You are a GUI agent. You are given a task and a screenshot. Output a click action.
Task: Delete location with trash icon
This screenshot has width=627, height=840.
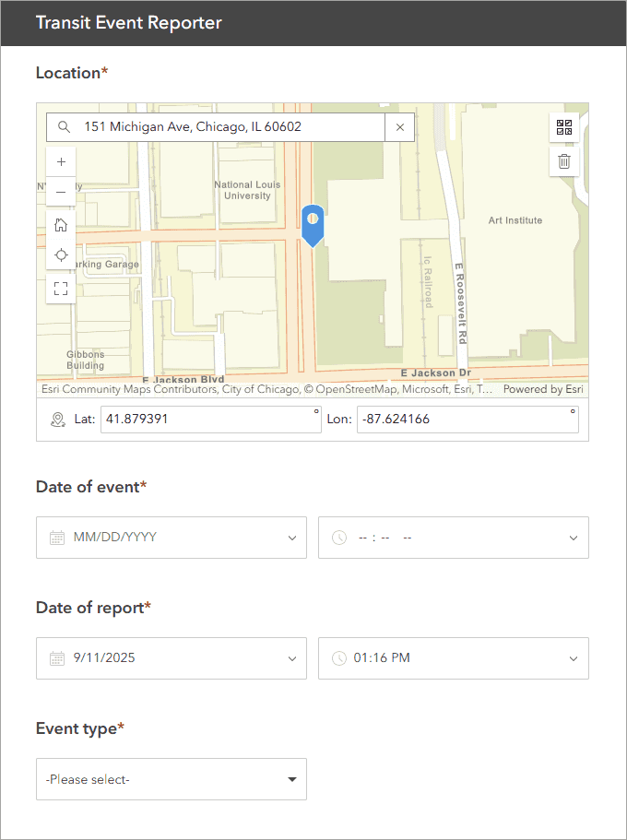pos(564,161)
